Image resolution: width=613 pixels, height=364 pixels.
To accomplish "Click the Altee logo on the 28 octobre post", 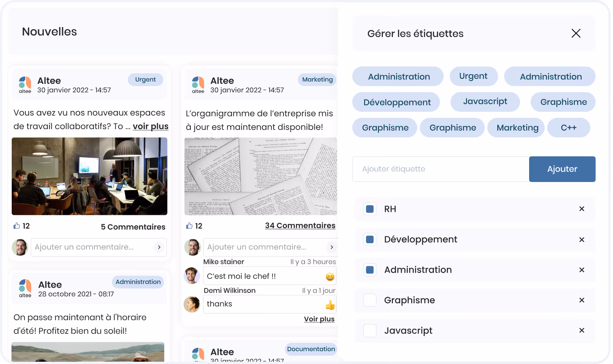I will (x=25, y=288).
